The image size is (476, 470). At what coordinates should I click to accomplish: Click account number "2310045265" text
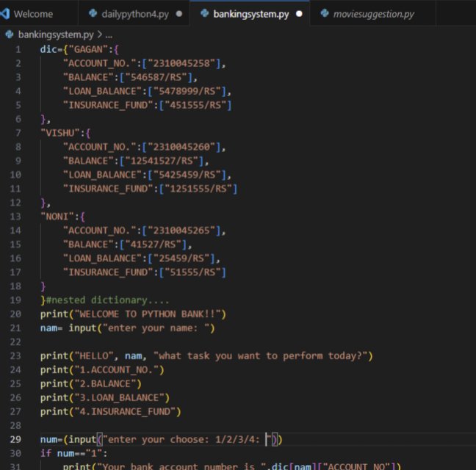[x=181, y=231]
